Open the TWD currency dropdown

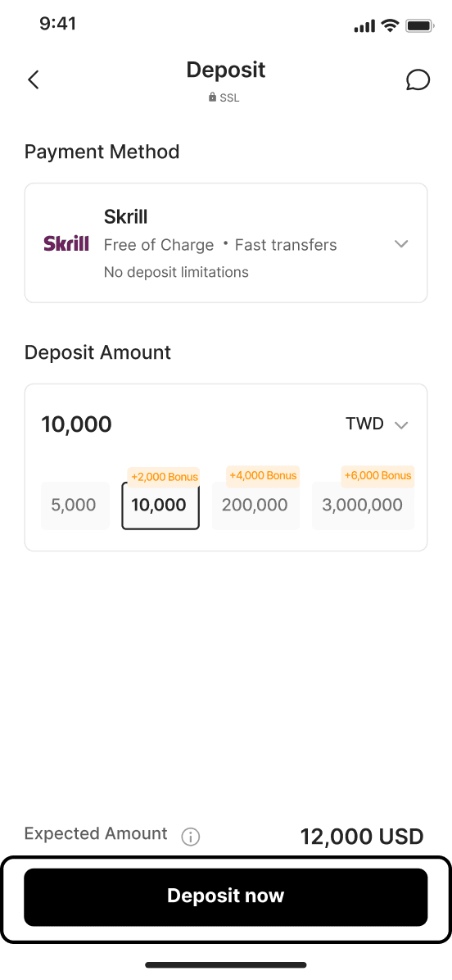click(377, 424)
